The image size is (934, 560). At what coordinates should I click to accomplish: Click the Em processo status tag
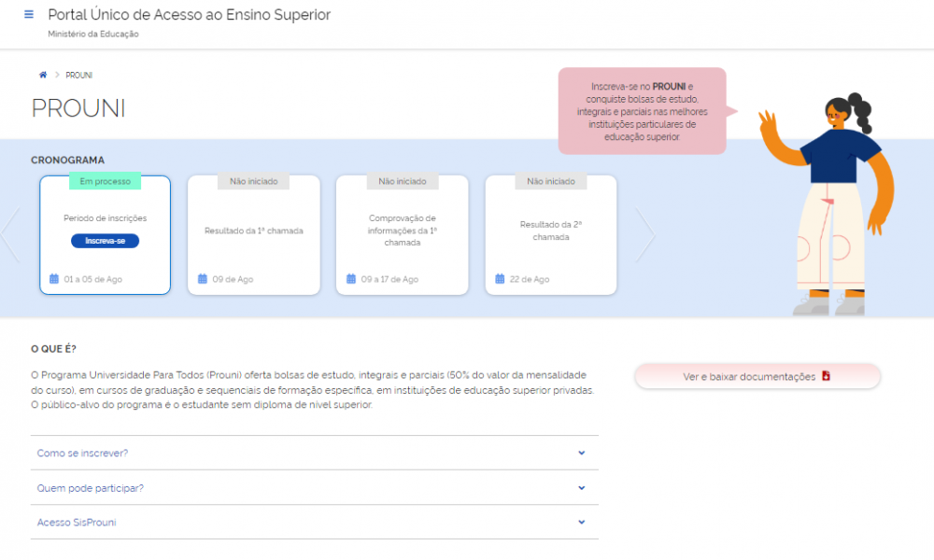(105, 181)
